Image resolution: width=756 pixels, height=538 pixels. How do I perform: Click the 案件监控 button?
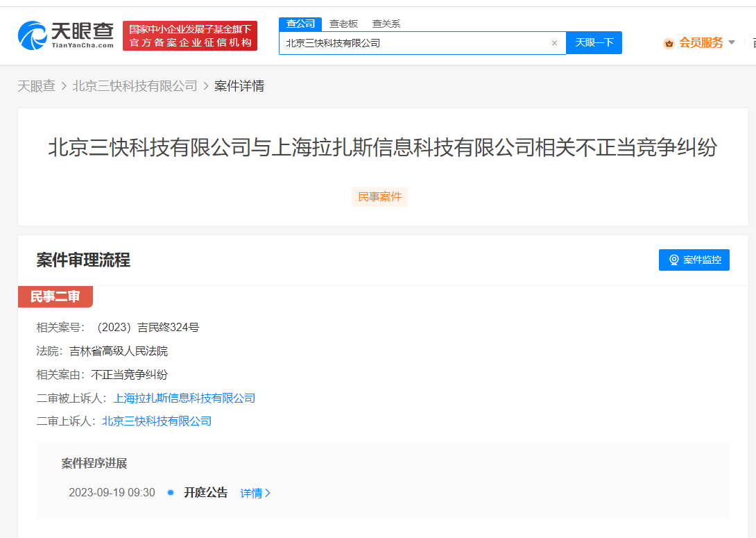pos(694,260)
